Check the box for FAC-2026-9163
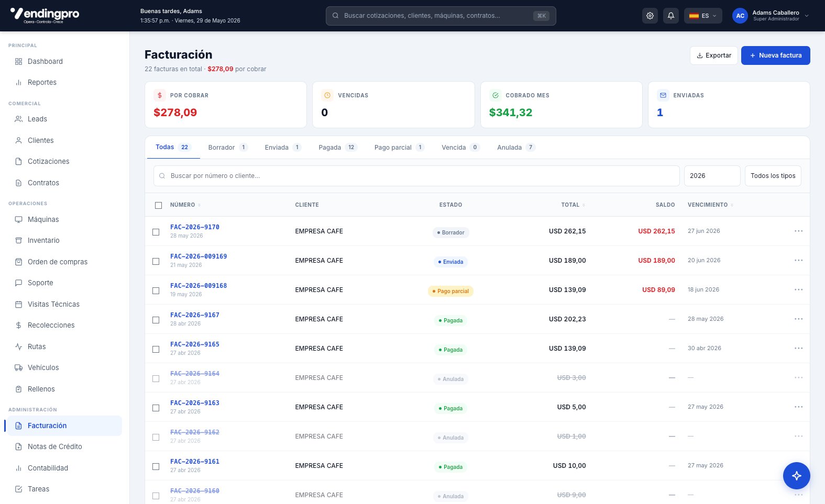Viewport: 825px width, 504px height. click(x=156, y=408)
